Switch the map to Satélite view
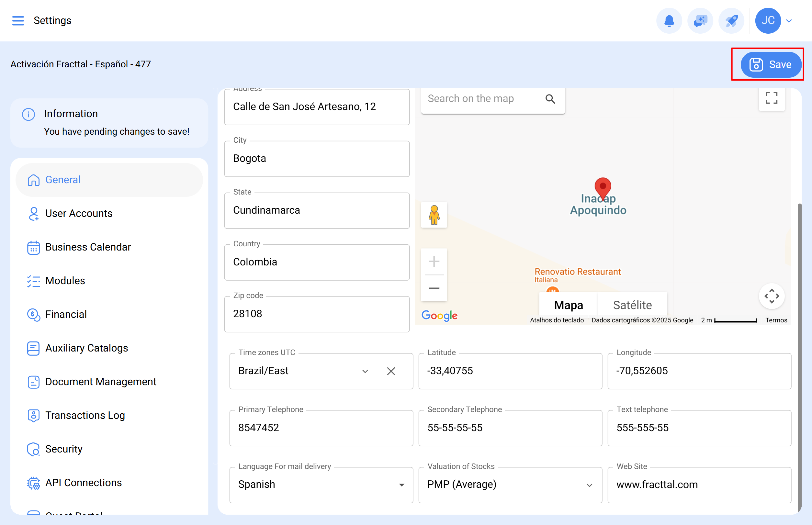Viewport: 812px width, 525px height. pos(632,305)
